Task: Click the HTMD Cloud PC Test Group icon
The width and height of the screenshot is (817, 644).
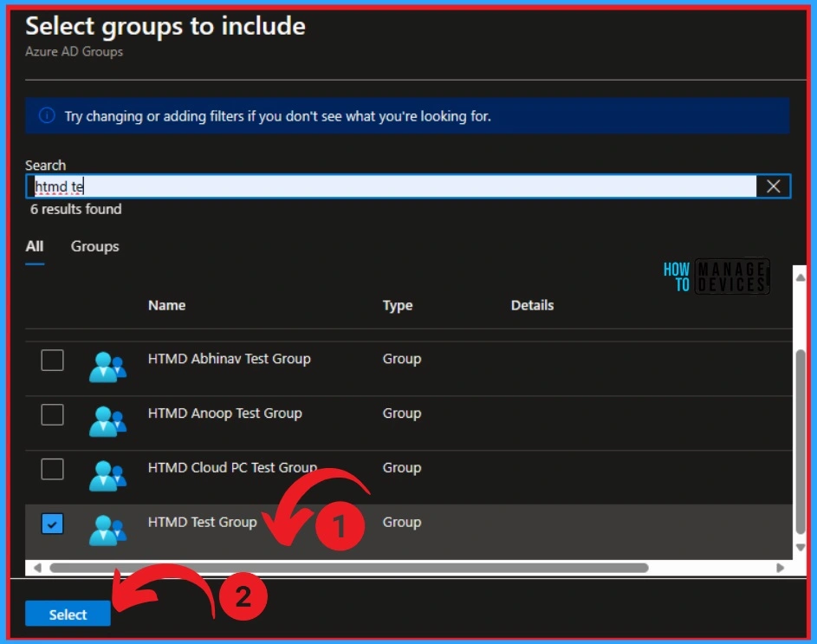Action: pos(107,475)
